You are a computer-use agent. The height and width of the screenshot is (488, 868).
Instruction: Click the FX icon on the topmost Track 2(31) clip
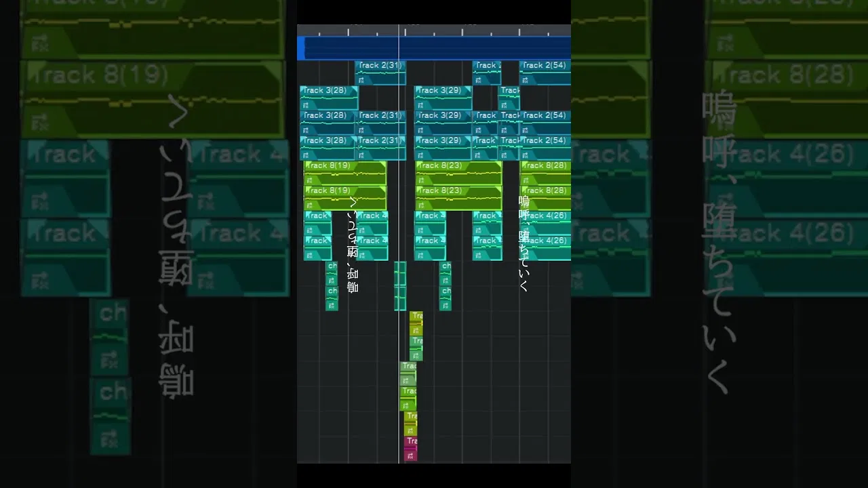pos(361,80)
